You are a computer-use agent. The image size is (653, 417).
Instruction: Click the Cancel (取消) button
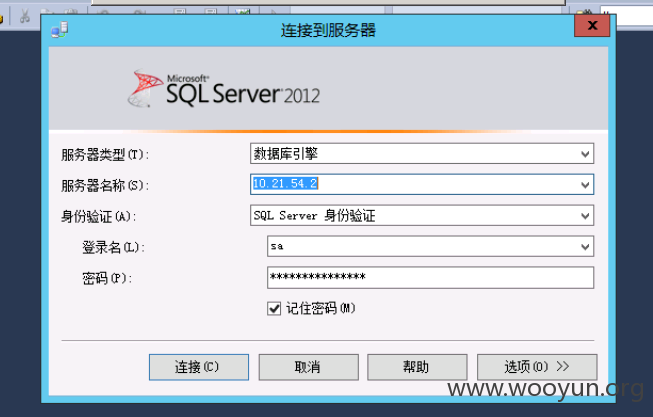tap(309, 367)
